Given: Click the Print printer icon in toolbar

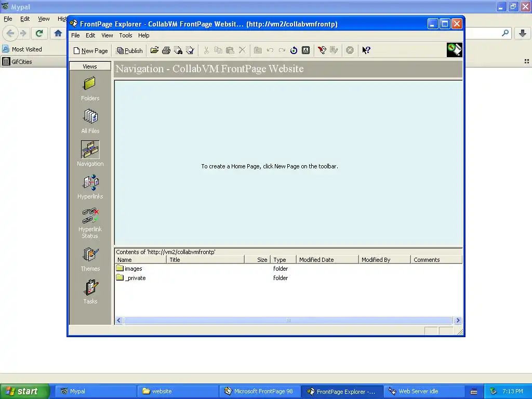Looking at the screenshot, I should pyautogui.click(x=166, y=50).
